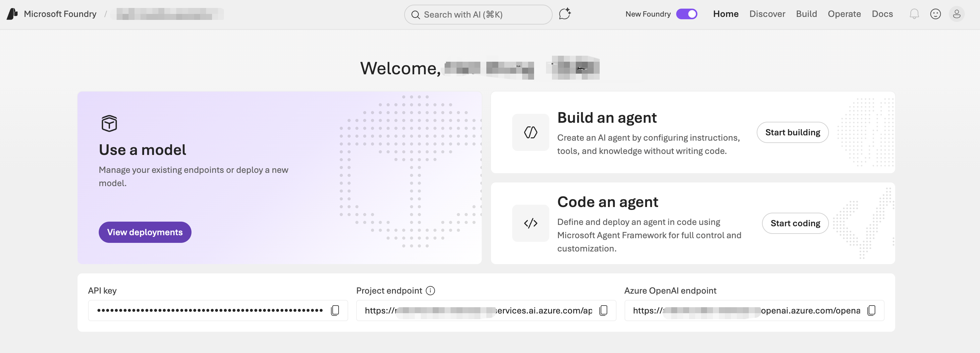Copy the Azure OpenAI endpoint URL

click(x=871, y=310)
